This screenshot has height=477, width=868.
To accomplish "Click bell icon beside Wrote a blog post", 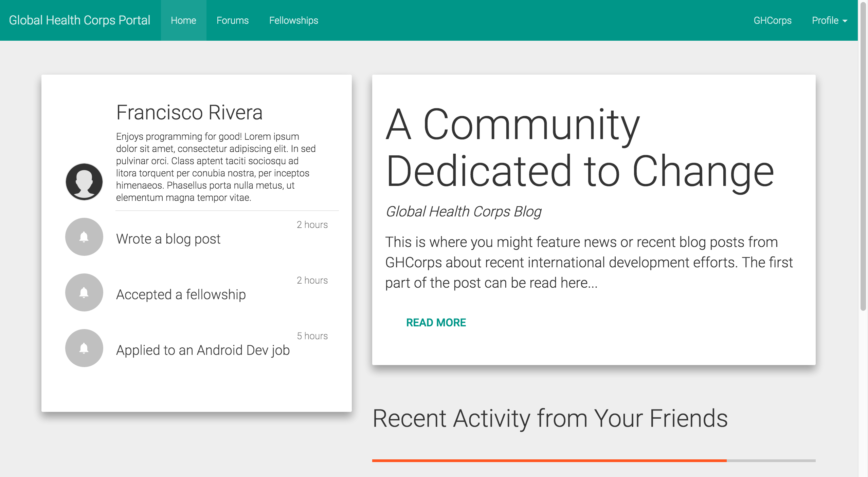I will click(x=84, y=237).
